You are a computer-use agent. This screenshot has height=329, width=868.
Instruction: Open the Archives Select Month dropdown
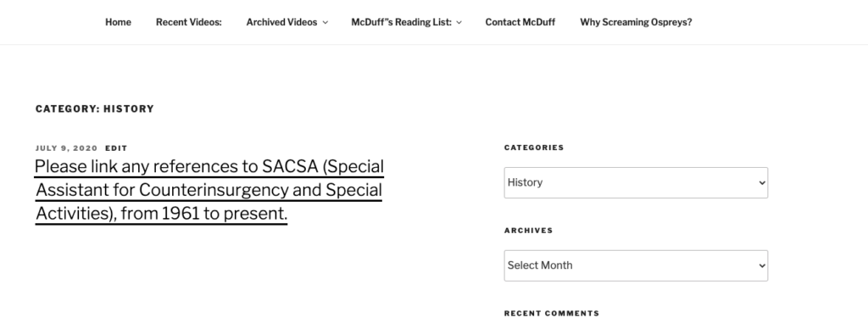point(636,266)
